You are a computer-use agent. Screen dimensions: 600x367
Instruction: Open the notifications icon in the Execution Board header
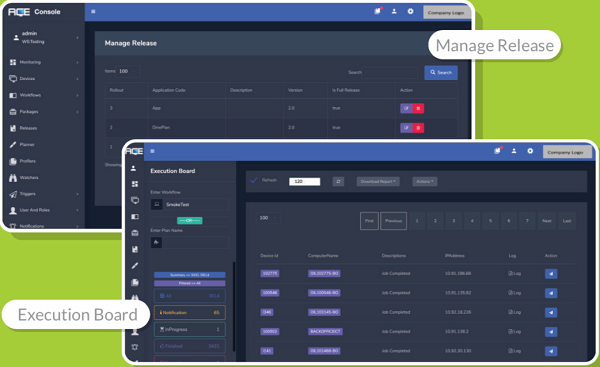tap(497, 151)
